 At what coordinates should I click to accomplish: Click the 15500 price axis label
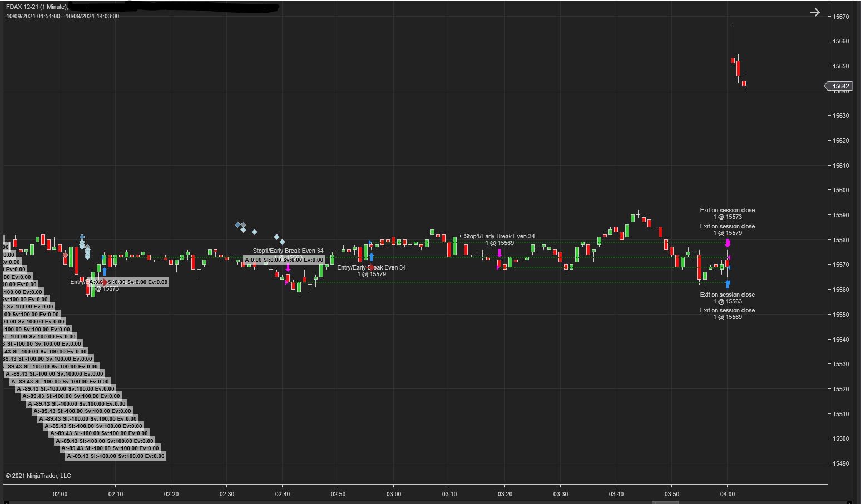(x=841, y=438)
